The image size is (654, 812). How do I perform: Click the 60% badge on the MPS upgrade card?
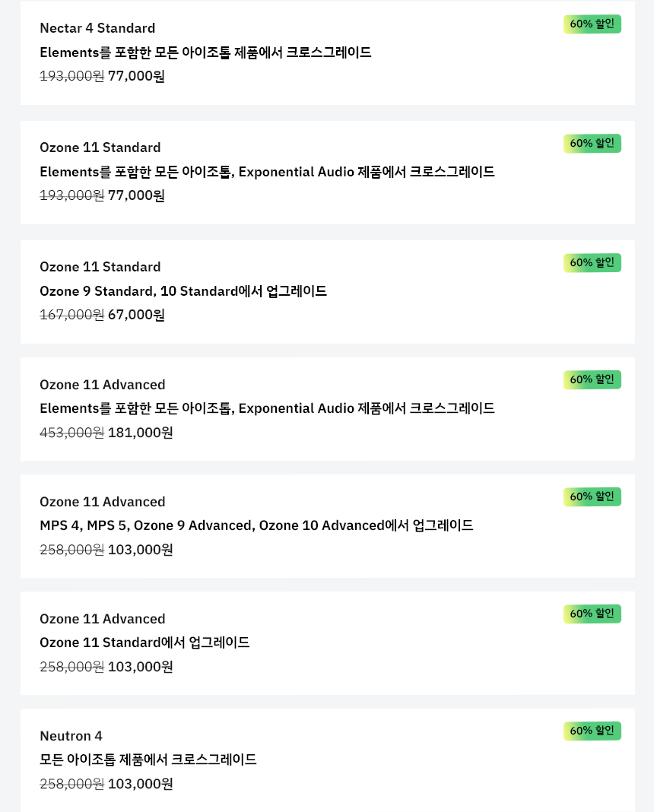(x=592, y=496)
